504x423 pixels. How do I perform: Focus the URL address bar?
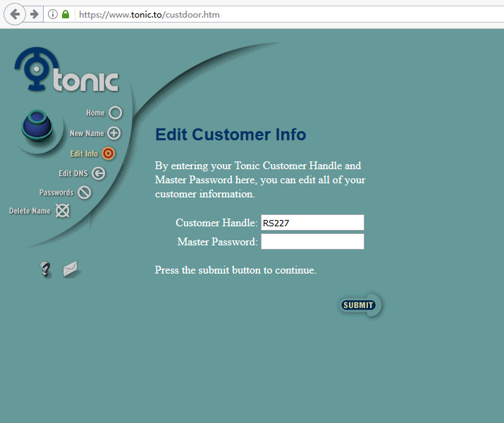pos(289,15)
